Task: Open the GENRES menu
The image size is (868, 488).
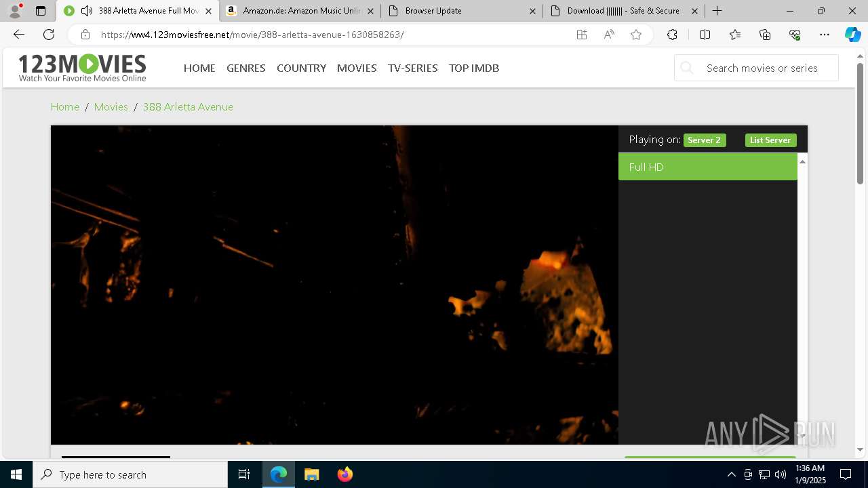Action: coord(246,68)
